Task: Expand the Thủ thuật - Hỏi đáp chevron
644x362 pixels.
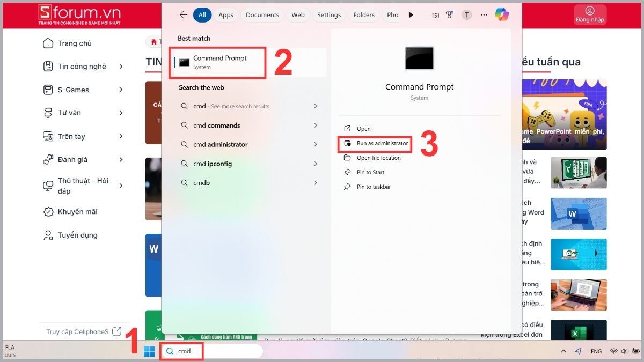Action: click(121, 186)
